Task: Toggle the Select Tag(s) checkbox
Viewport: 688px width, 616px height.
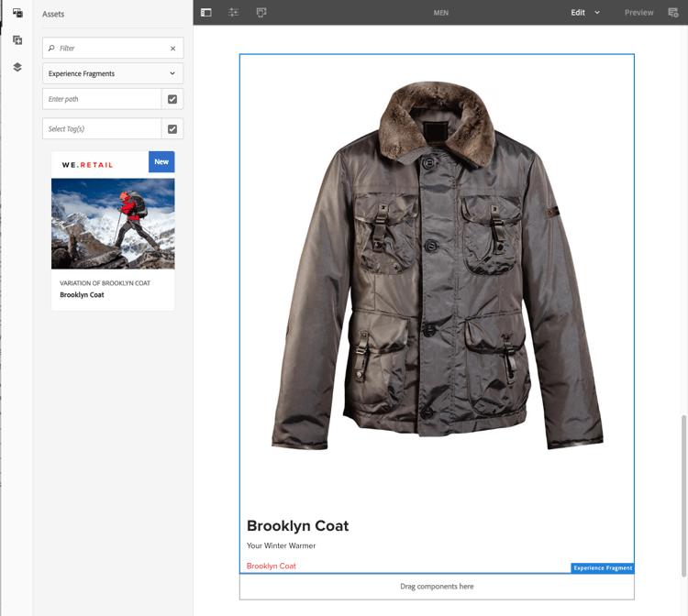Action: tap(172, 129)
